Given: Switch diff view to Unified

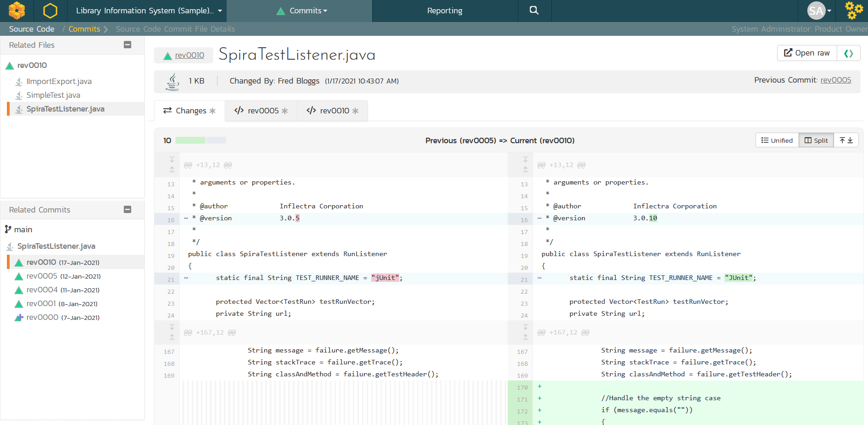Looking at the screenshot, I should coord(777,140).
